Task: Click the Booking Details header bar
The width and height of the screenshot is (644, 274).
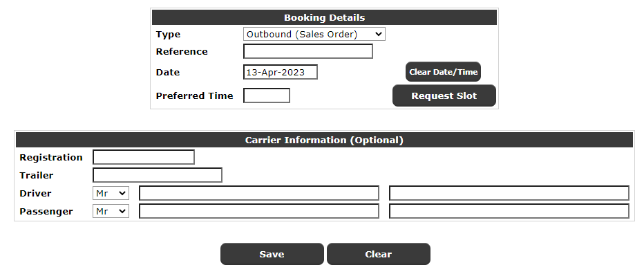Action: tap(325, 18)
